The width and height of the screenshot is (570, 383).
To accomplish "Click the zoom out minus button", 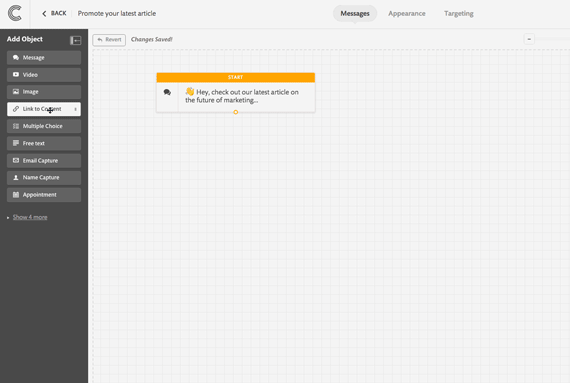I will (529, 39).
